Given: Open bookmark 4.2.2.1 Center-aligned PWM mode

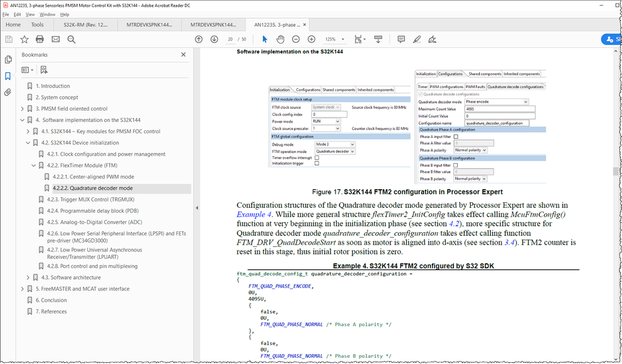Looking at the screenshot, I should point(93,177).
